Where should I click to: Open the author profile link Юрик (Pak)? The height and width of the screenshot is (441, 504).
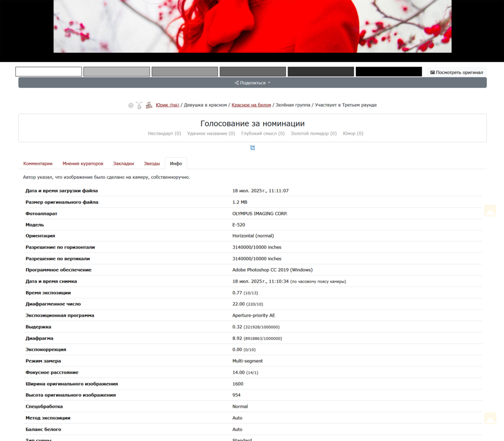coord(167,105)
